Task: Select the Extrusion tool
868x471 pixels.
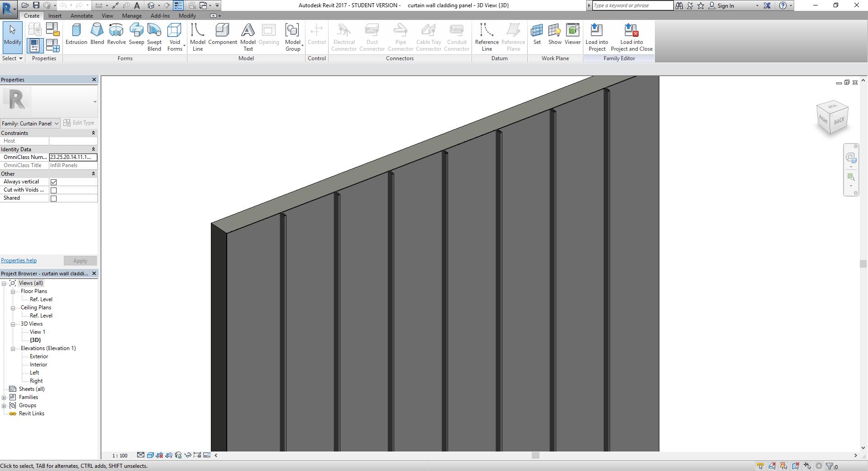Action: click(x=76, y=34)
